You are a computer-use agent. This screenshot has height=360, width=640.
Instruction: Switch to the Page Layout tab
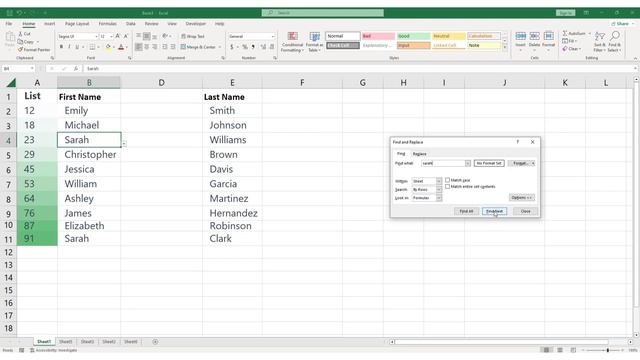77,24
